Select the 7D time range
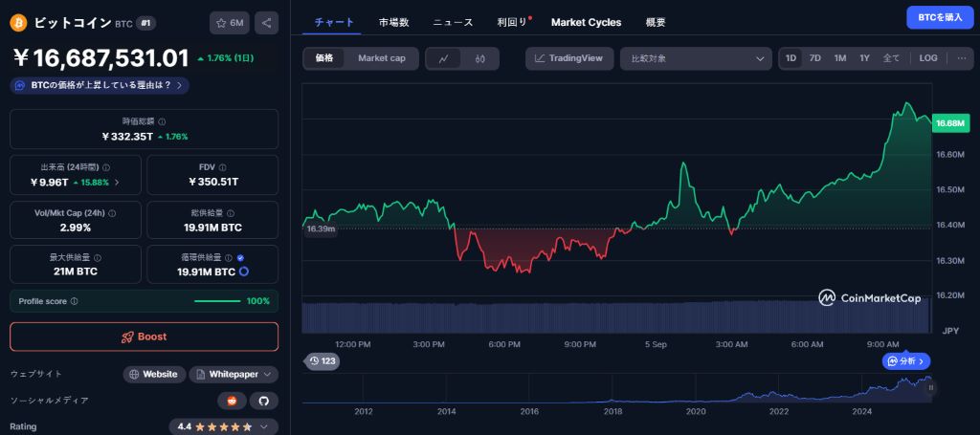This screenshot has width=980, height=435. 815,58
